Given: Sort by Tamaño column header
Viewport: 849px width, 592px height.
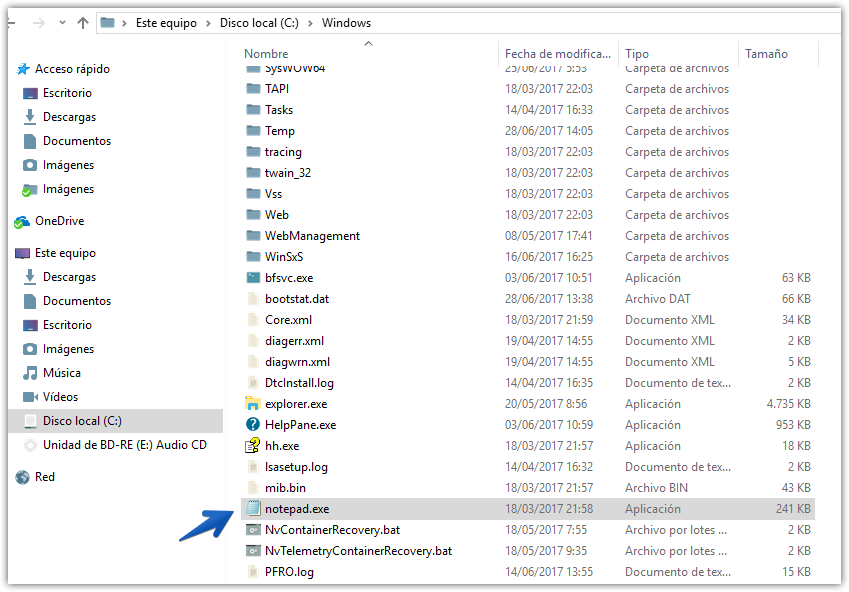Looking at the screenshot, I should tap(766, 54).
